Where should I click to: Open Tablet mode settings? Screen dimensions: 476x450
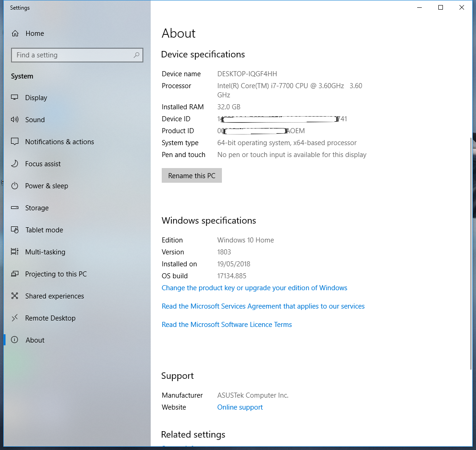pyautogui.click(x=77, y=230)
